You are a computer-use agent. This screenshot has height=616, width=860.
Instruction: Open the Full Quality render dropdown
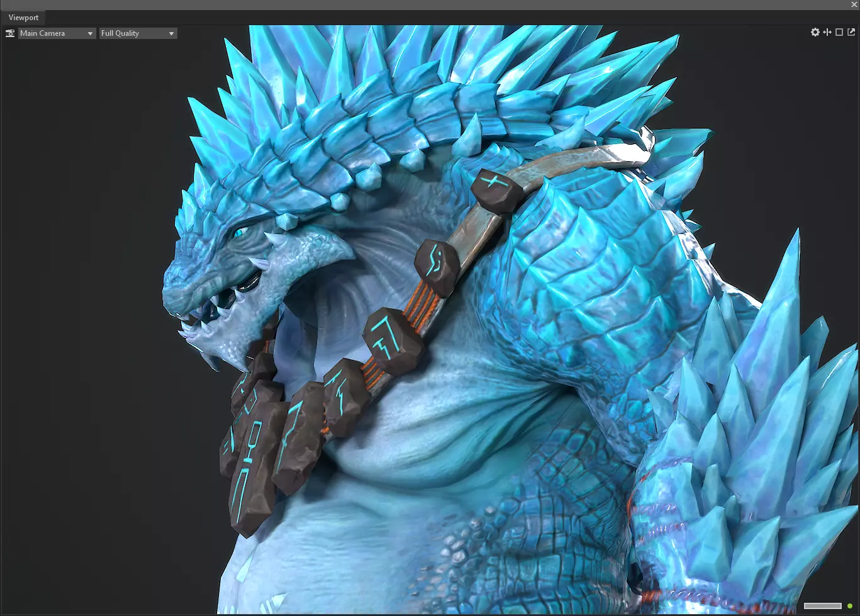tap(138, 33)
